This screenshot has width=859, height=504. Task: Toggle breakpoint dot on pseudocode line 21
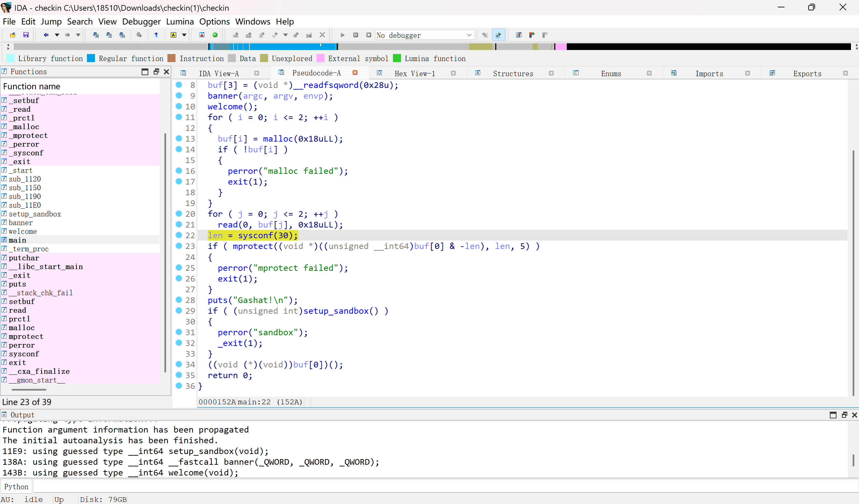point(179,224)
